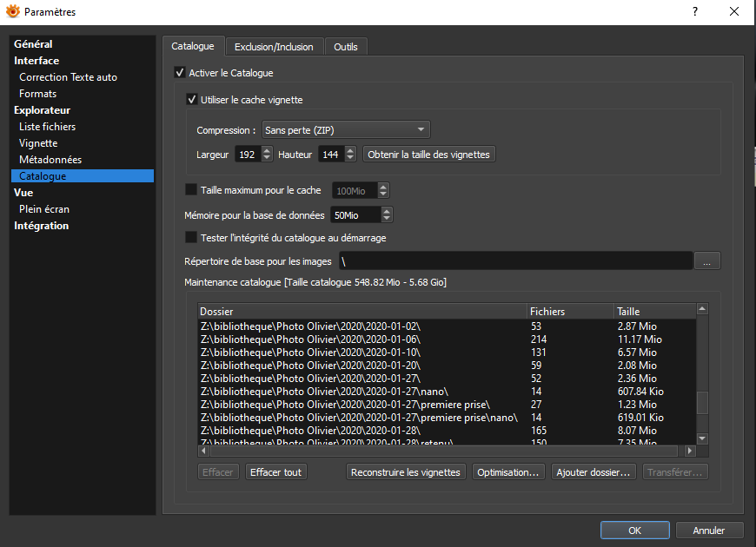Viewport: 756px width, 547px height.
Task: Click the XnView logo icon in title bar
Action: tap(12, 11)
